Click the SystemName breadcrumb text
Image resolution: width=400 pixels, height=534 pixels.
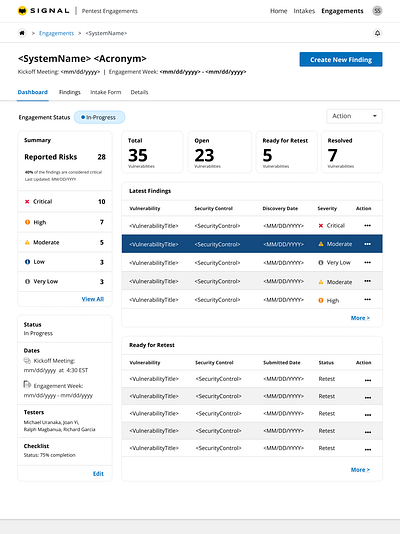point(106,33)
